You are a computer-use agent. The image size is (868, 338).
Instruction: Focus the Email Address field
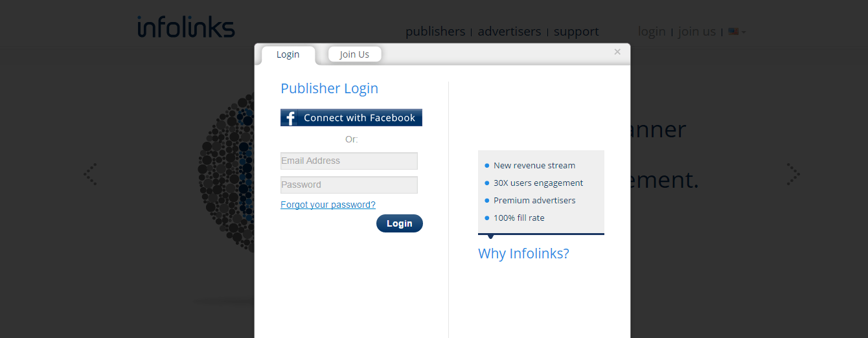pos(349,161)
